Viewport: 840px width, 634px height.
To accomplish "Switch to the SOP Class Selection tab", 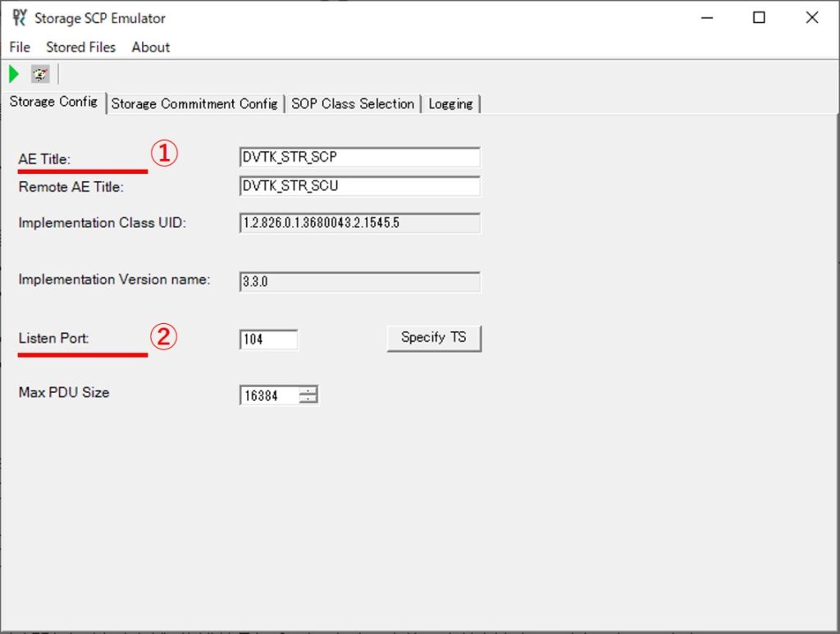I will pyautogui.click(x=353, y=104).
